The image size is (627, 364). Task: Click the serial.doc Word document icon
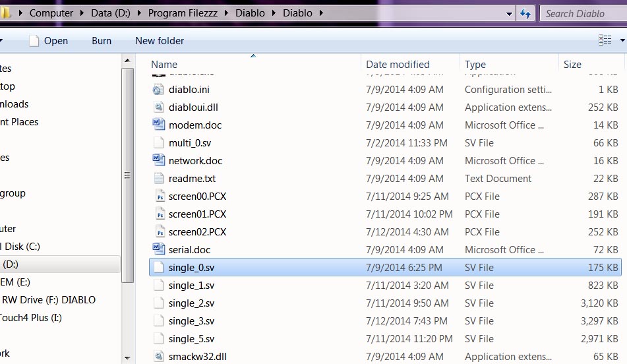[158, 249]
